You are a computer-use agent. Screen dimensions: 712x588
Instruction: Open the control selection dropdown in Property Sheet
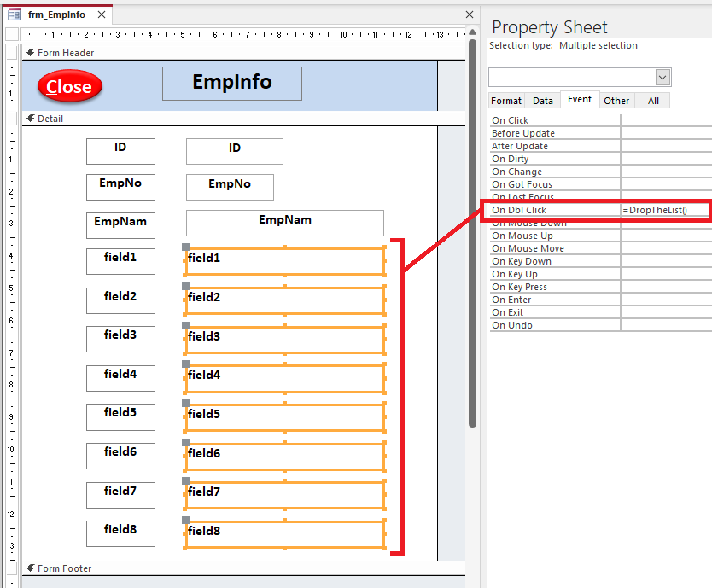(662, 77)
